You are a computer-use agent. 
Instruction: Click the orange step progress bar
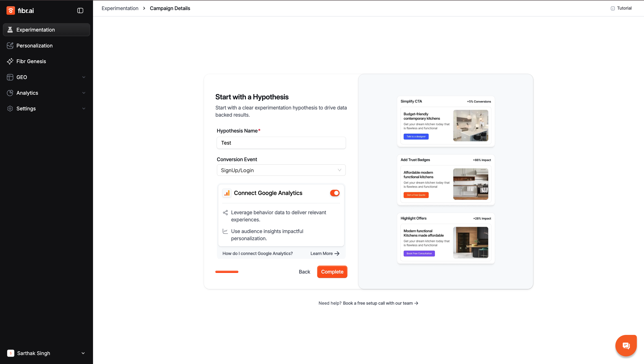pos(227,272)
